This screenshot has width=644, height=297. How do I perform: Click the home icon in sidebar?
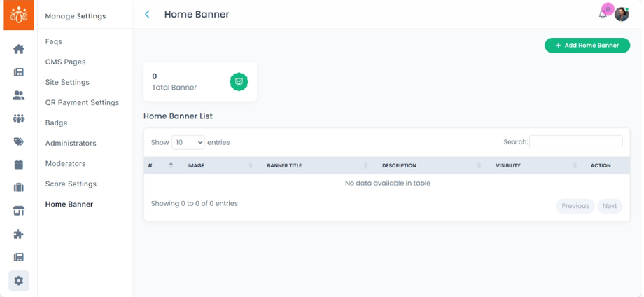click(19, 49)
